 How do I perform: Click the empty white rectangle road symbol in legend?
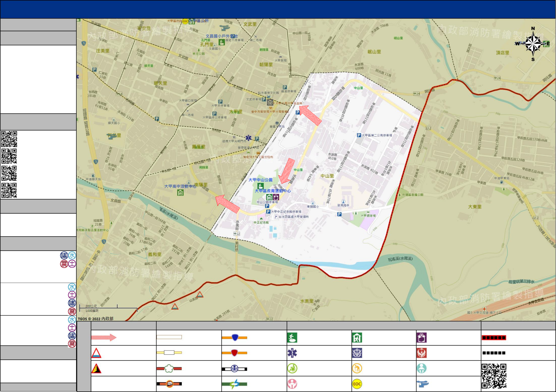(169, 337)
